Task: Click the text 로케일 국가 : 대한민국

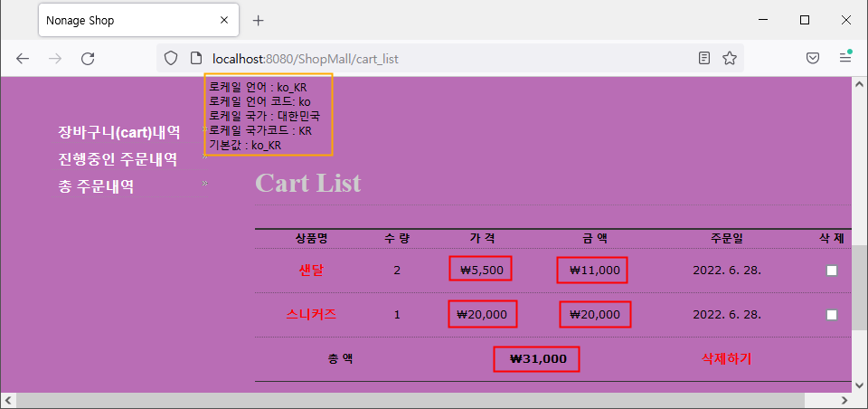Action: click(x=265, y=117)
